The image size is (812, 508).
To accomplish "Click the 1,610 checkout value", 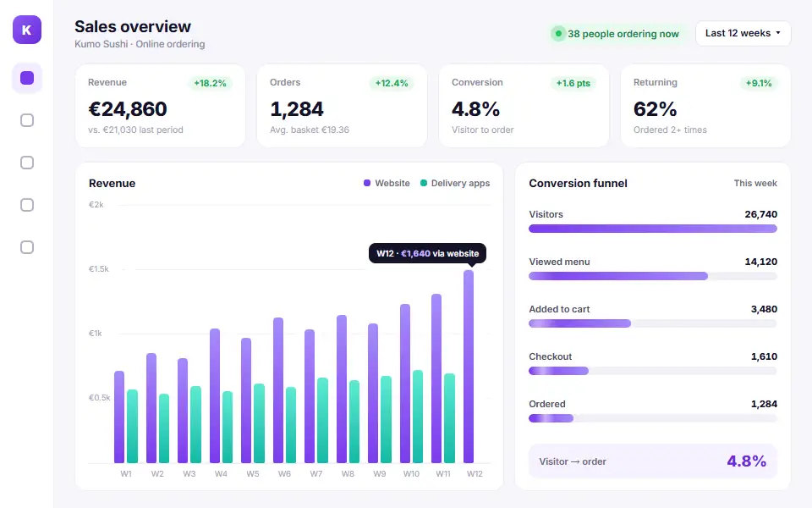I will [764, 356].
